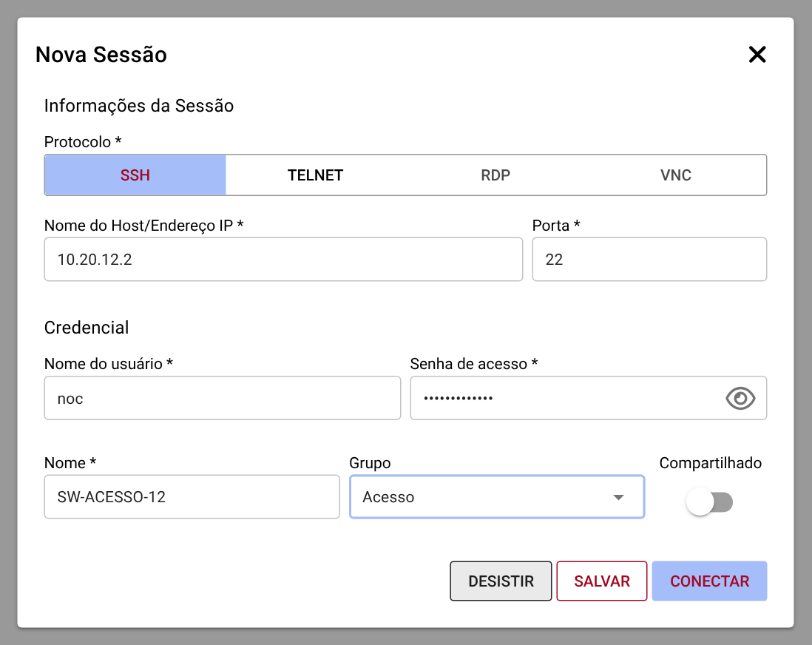Click the SALVAR button
Image resolution: width=812 pixels, height=645 pixels.
coord(602,581)
